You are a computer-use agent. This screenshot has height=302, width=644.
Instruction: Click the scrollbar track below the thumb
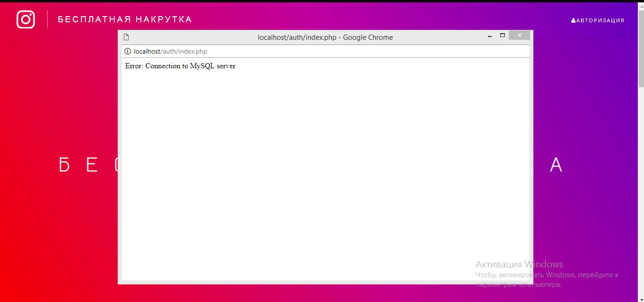640,190
